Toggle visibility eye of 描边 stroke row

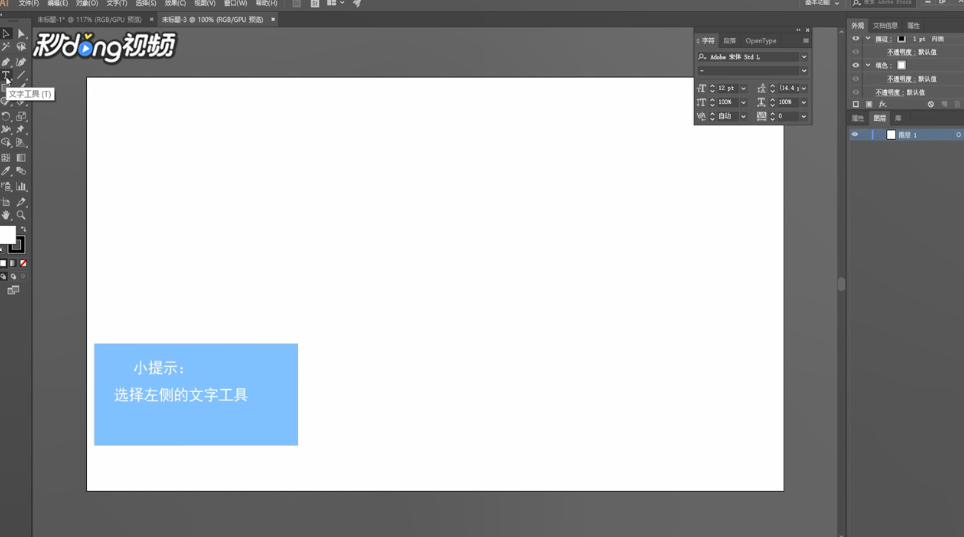(x=856, y=39)
